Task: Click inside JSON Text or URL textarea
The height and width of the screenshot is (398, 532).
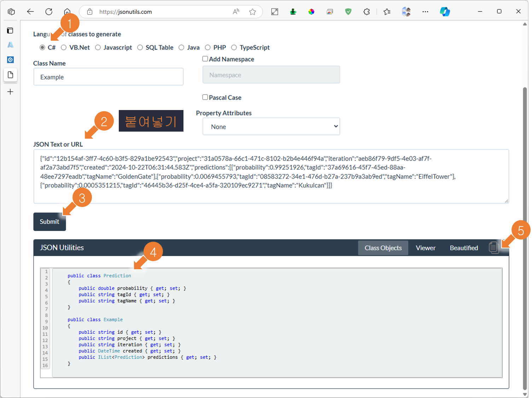Action: pos(271,177)
